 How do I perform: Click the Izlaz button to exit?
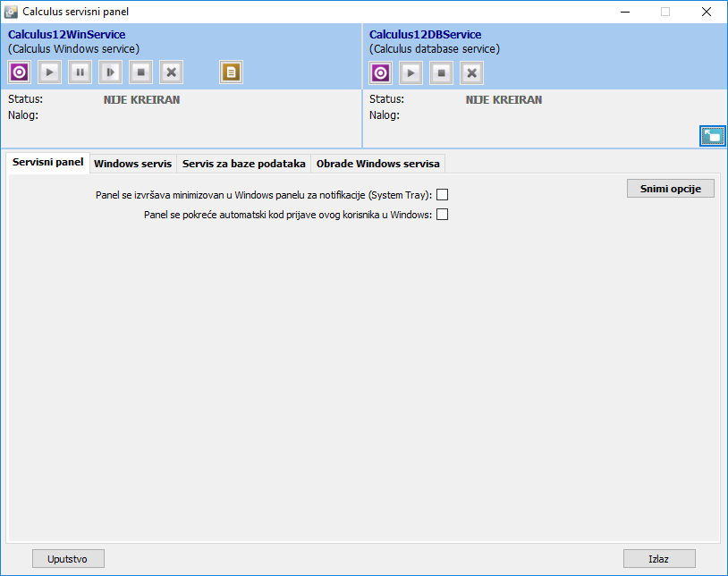[659, 559]
